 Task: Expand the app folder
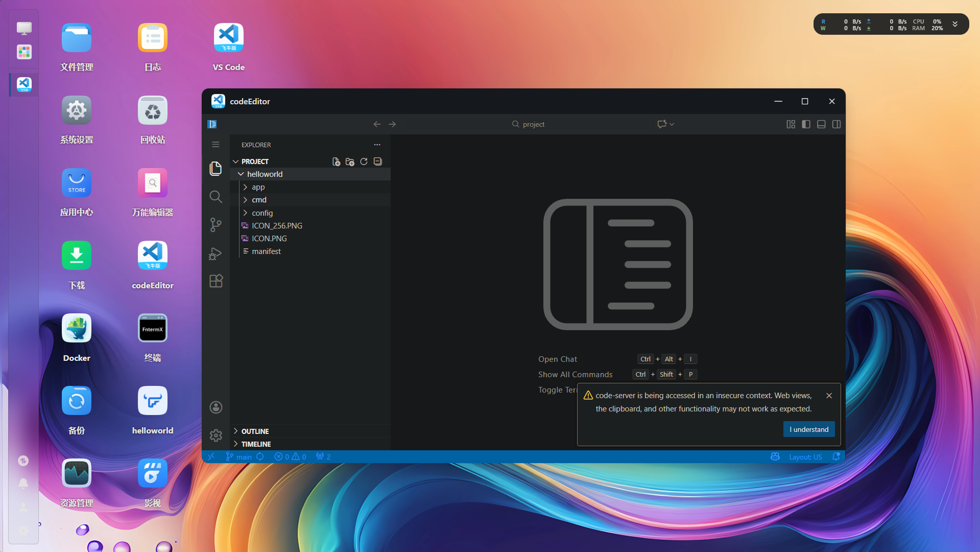(258, 187)
